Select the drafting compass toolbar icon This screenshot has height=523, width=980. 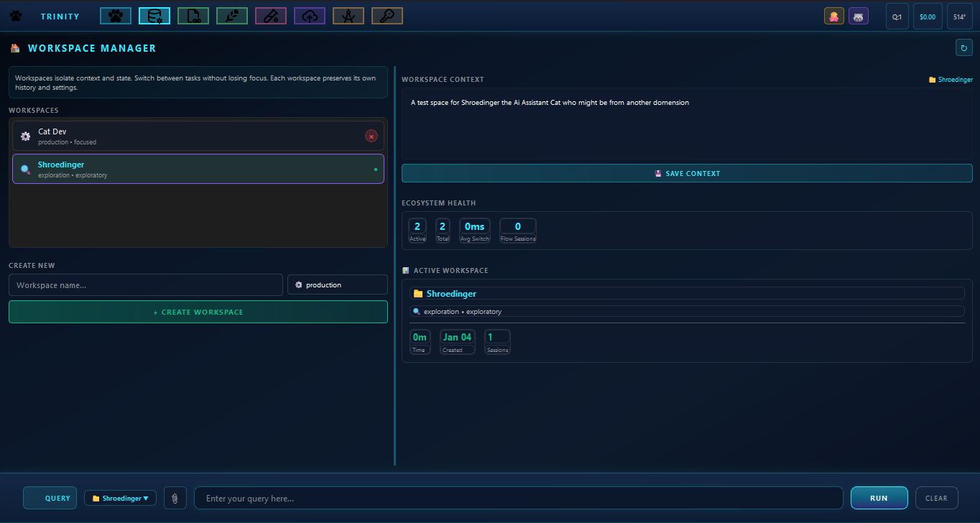(348, 15)
